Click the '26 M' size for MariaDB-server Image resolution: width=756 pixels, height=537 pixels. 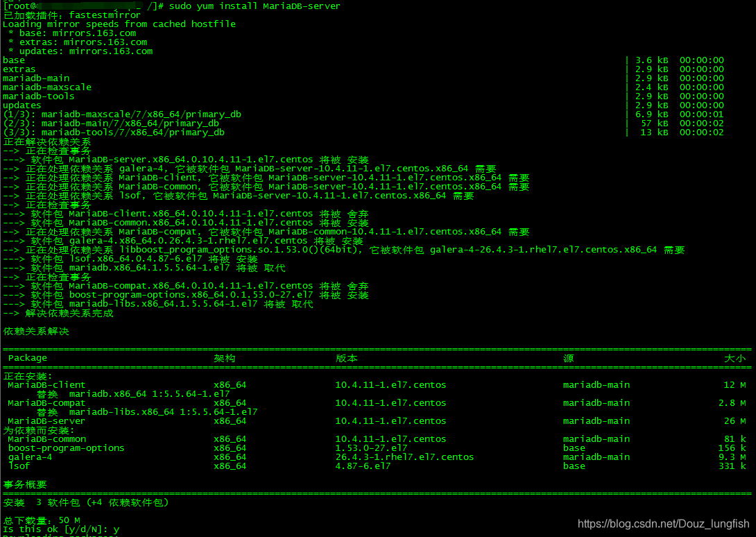coord(734,421)
